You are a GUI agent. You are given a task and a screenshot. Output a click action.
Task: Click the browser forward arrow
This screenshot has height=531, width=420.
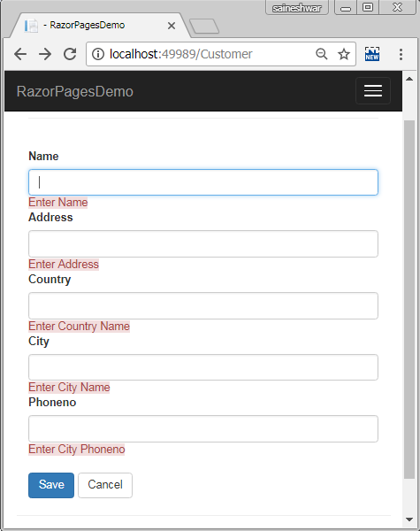point(45,54)
